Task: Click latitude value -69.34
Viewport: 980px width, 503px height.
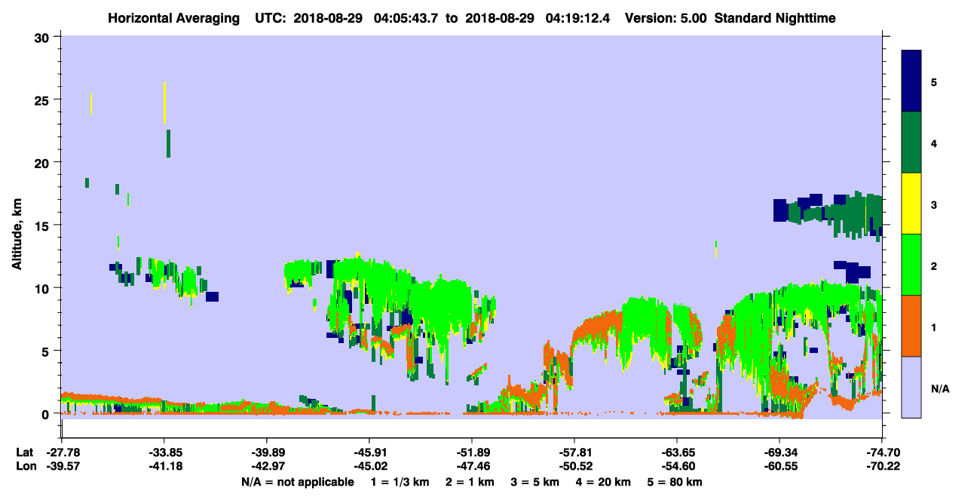Action: [779, 452]
